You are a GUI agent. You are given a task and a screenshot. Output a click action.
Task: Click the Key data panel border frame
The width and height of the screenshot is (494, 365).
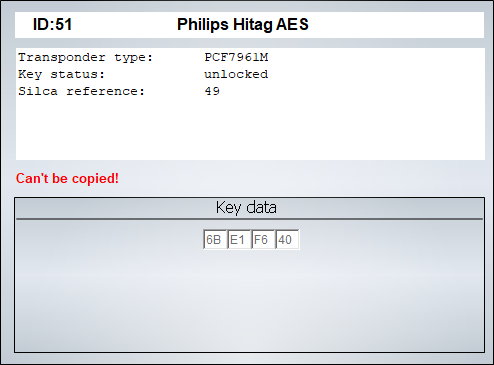click(x=15, y=275)
